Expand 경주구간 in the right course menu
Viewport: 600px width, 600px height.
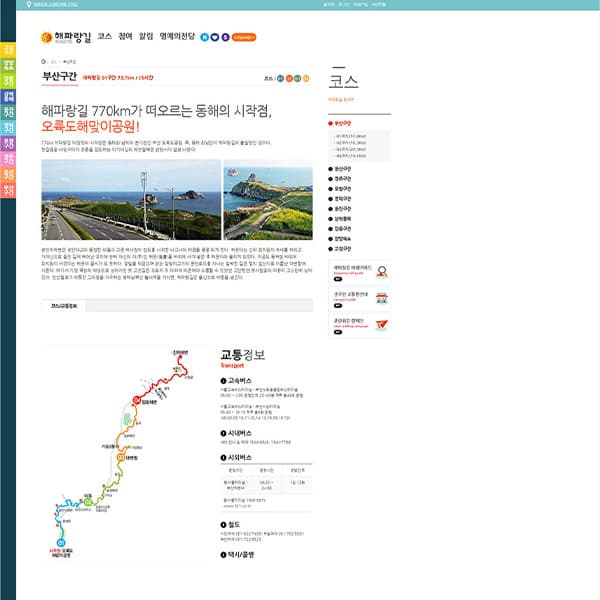[x=340, y=179]
